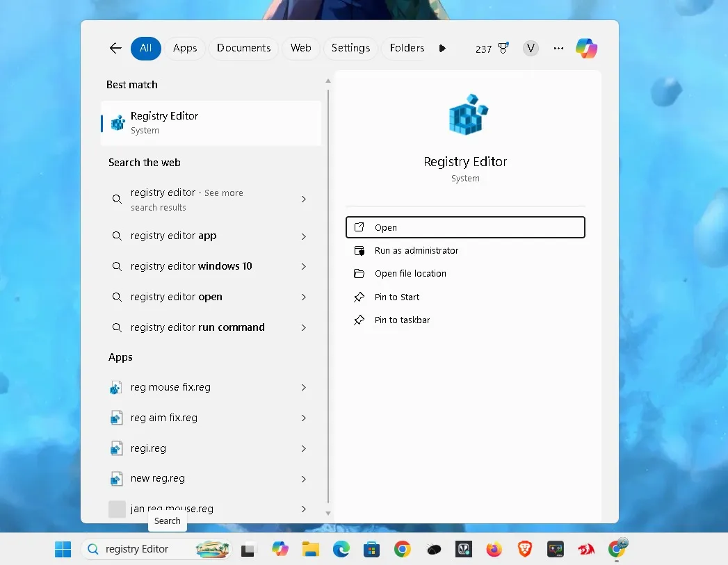728x565 pixels.
Task: Show more filter tabs with the arrow
Action: coord(442,48)
